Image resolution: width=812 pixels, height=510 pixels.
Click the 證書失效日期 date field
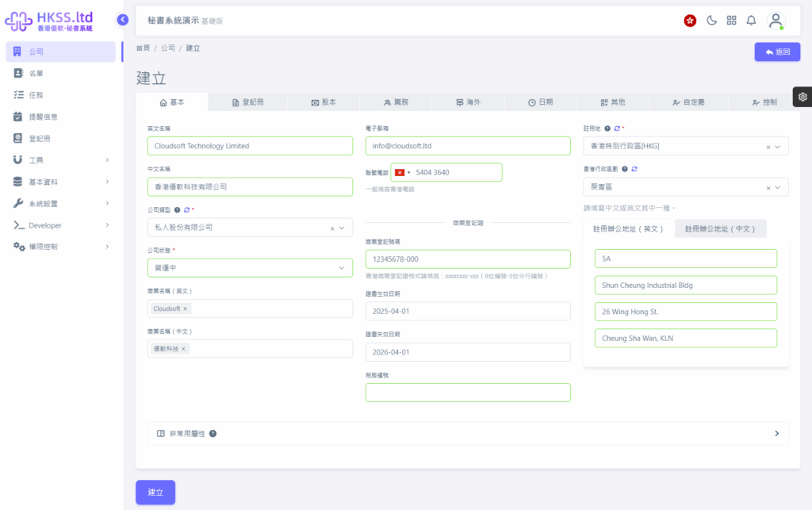pos(468,352)
